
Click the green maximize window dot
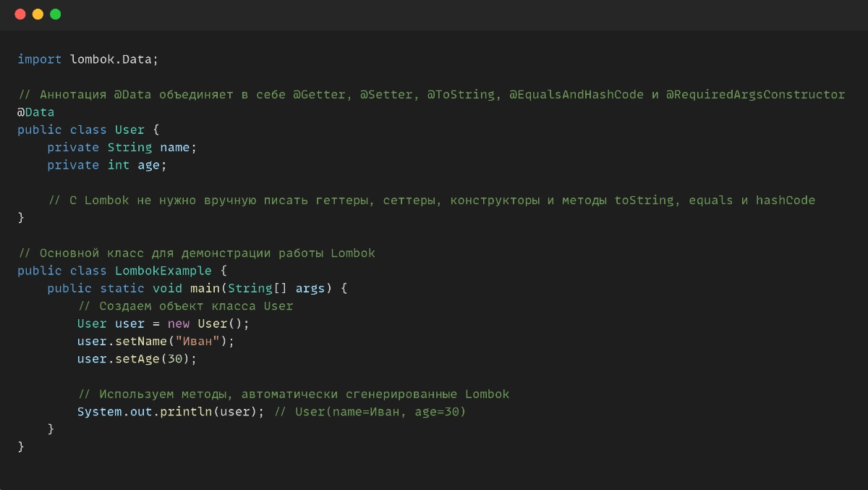coord(55,14)
